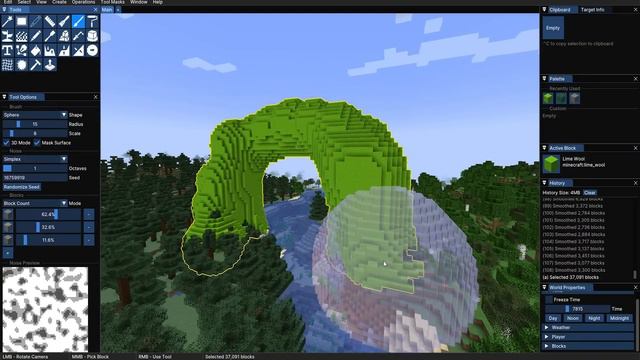
Task: Set time to Night
Action: coord(594,318)
